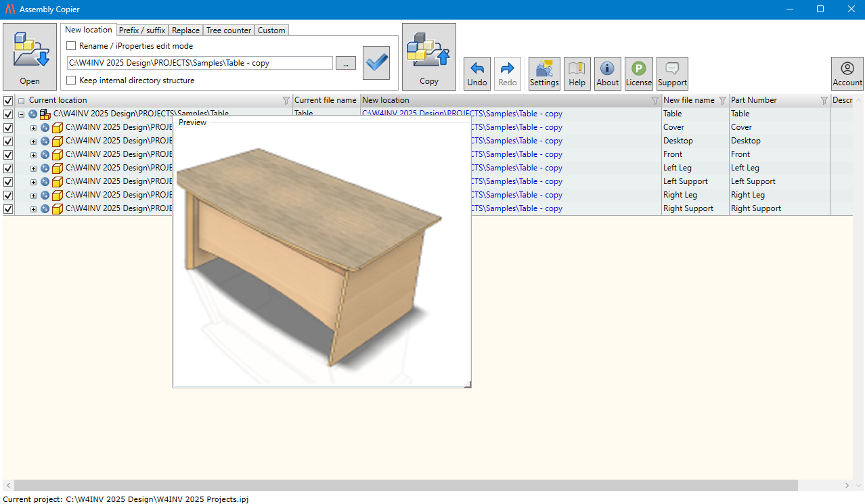
Task: Enable Rename / iProperties edit mode
Action: tap(71, 46)
